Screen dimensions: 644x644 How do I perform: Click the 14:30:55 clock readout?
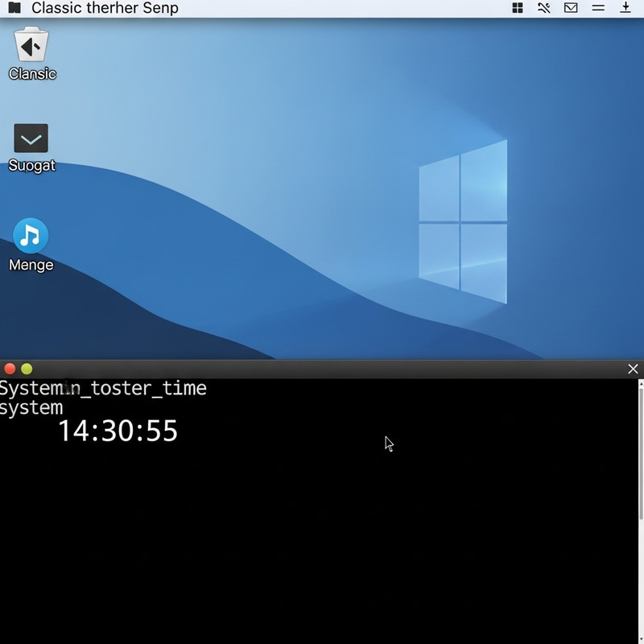(x=118, y=432)
